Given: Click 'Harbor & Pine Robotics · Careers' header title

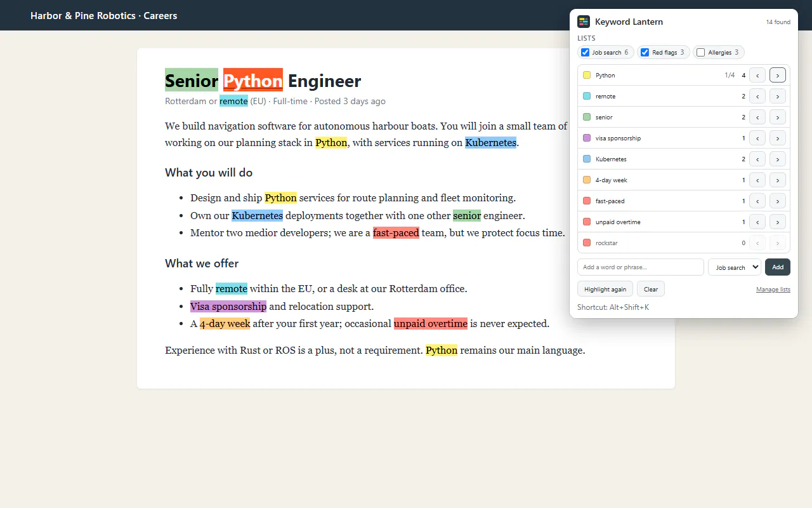Looking at the screenshot, I should click(x=104, y=15).
